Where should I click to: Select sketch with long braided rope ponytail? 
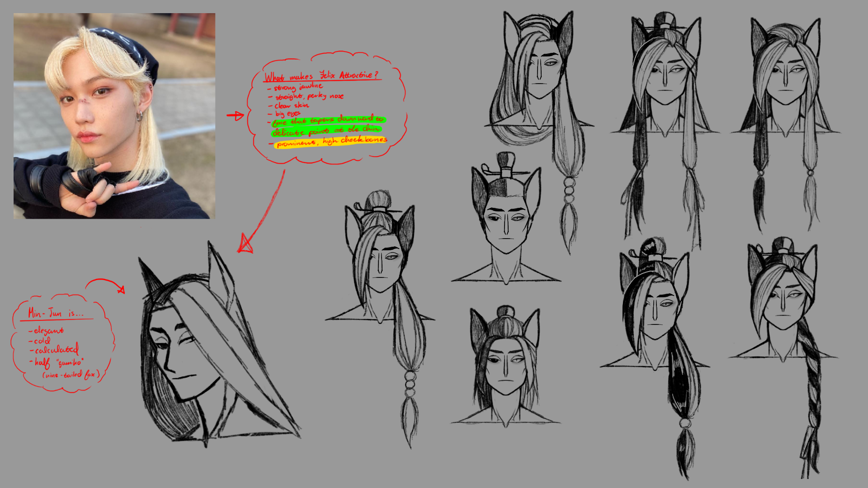pos(784,357)
